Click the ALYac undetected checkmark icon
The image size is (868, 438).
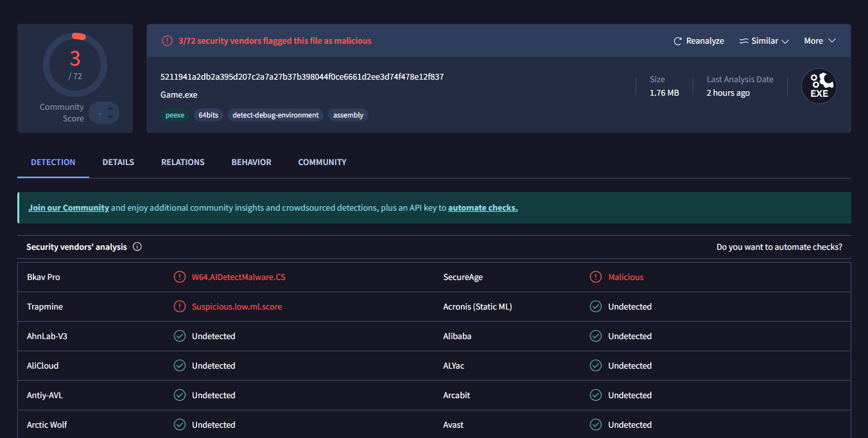[x=596, y=365]
